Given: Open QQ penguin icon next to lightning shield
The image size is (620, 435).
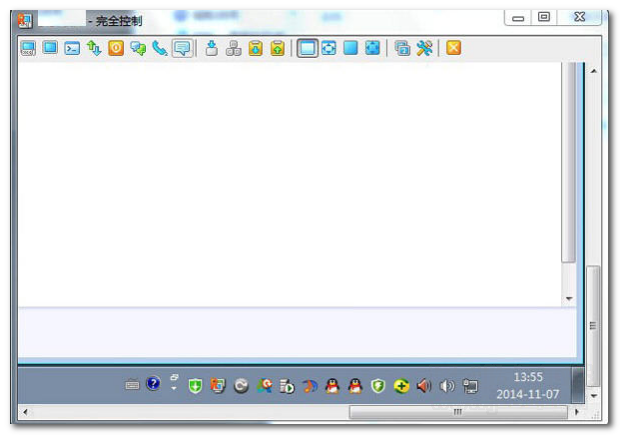Looking at the screenshot, I should coord(355,386).
